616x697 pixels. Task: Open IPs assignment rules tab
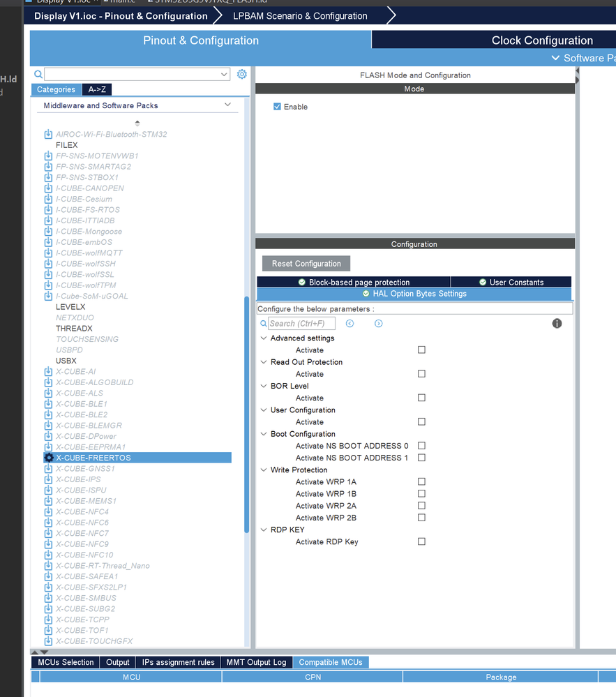178,662
